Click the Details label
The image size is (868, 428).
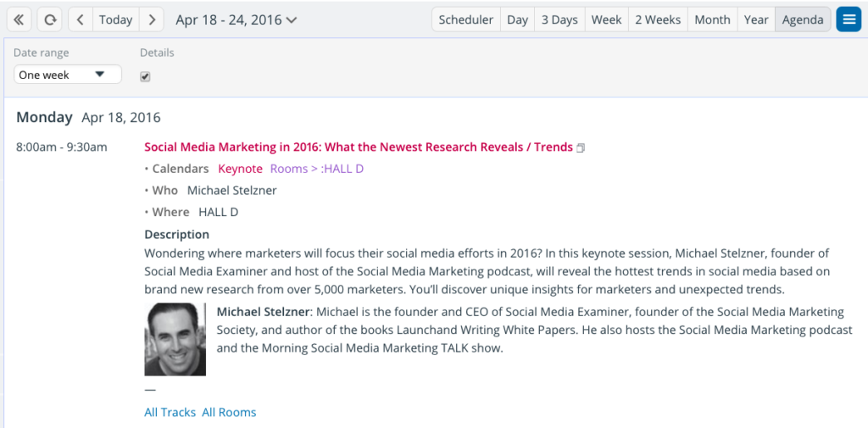[157, 53]
